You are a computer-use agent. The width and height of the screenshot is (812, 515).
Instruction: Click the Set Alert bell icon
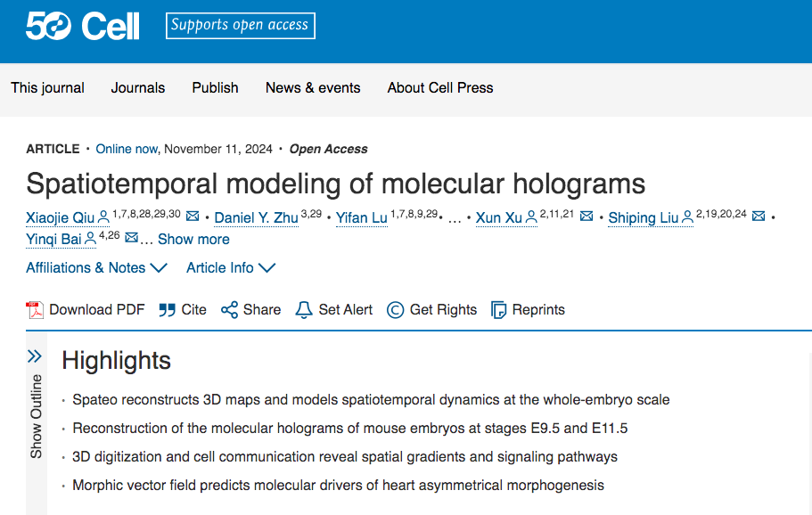303,310
